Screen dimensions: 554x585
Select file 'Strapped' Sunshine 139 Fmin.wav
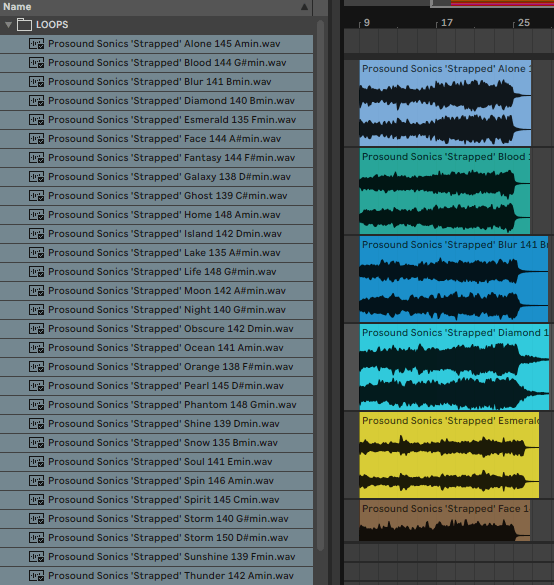pyautogui.click(x=156, y=557)
